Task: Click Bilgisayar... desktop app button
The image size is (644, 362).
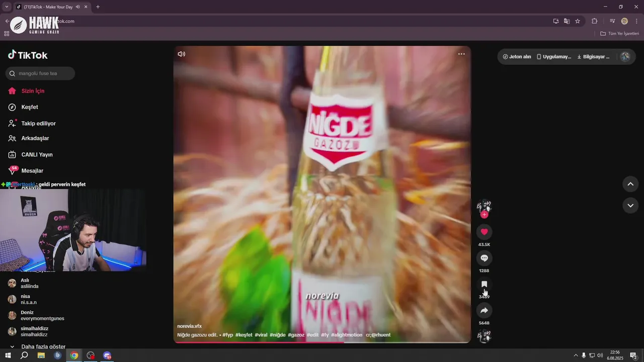Action: 593,57
